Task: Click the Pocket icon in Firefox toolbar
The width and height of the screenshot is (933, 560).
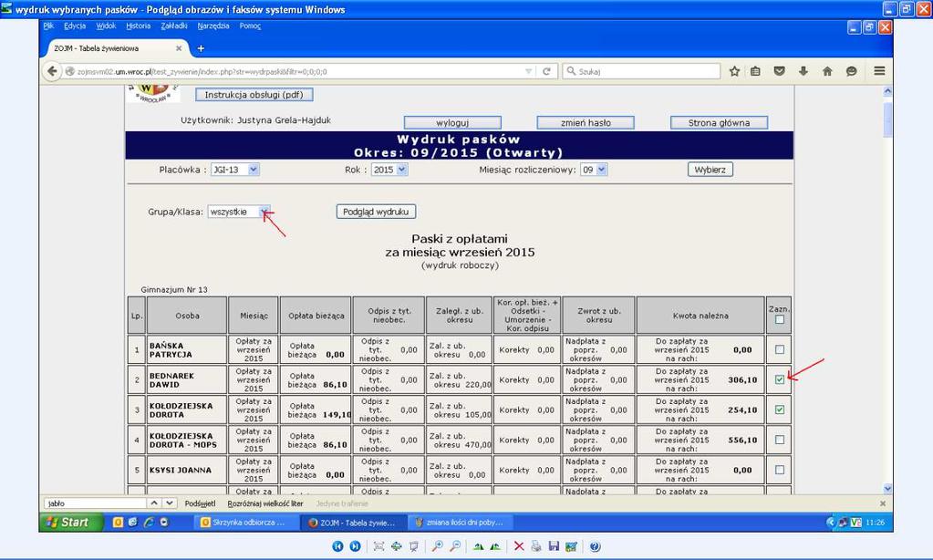Action: point(780,71)
